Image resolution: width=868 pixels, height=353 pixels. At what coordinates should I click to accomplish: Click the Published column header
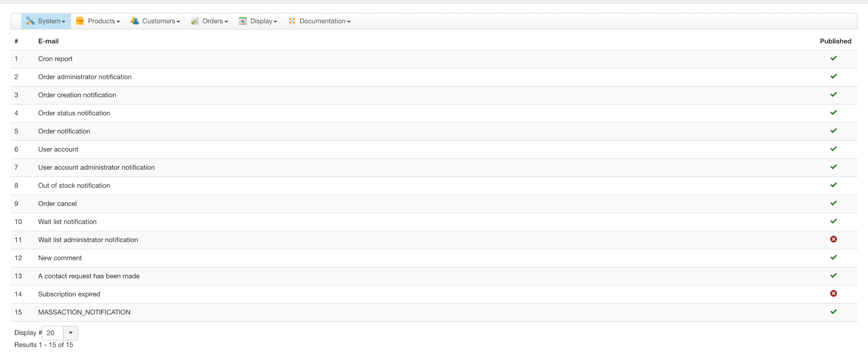pos(835,41)
